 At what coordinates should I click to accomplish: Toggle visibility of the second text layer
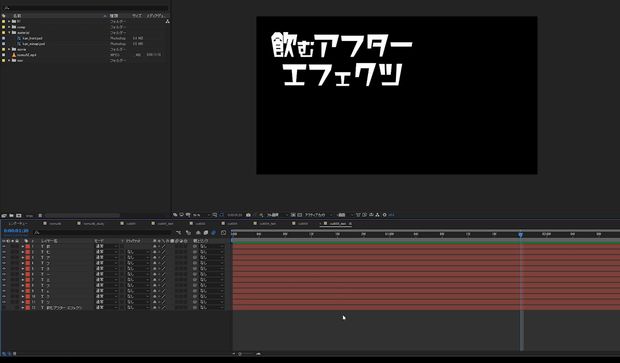[x=4, y=252]
